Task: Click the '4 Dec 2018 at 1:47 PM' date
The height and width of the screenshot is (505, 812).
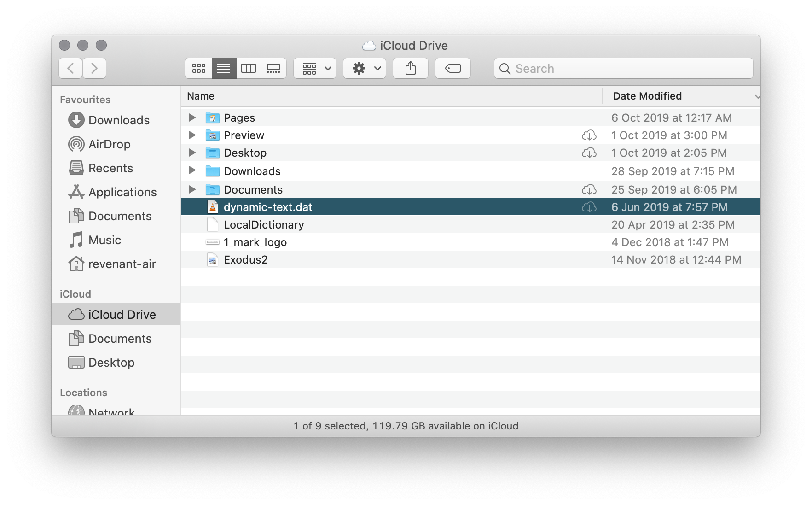Action: tap(670, 242)
